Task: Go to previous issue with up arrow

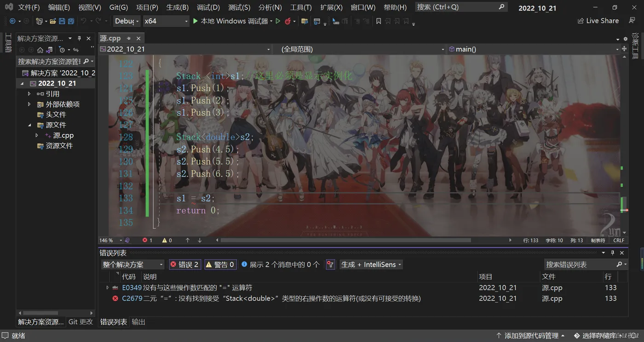Action: pyautogui.click(x=188, y=240)
